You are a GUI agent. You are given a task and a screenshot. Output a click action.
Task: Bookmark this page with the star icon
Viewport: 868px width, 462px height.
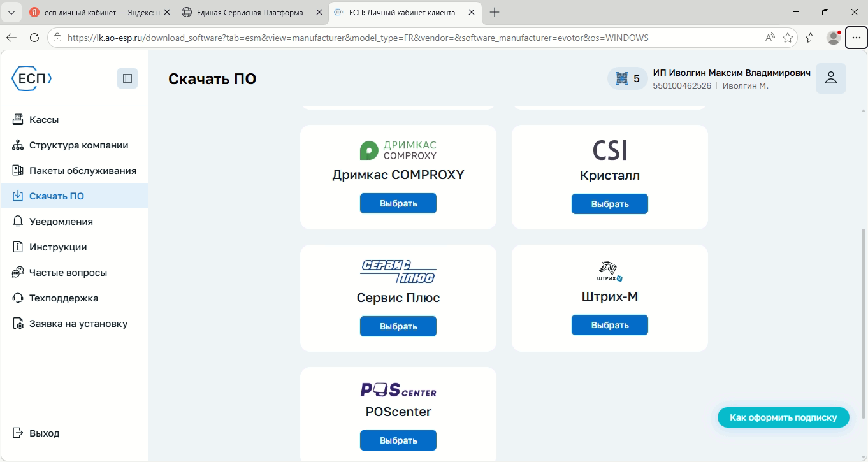[x=788, y=38]
